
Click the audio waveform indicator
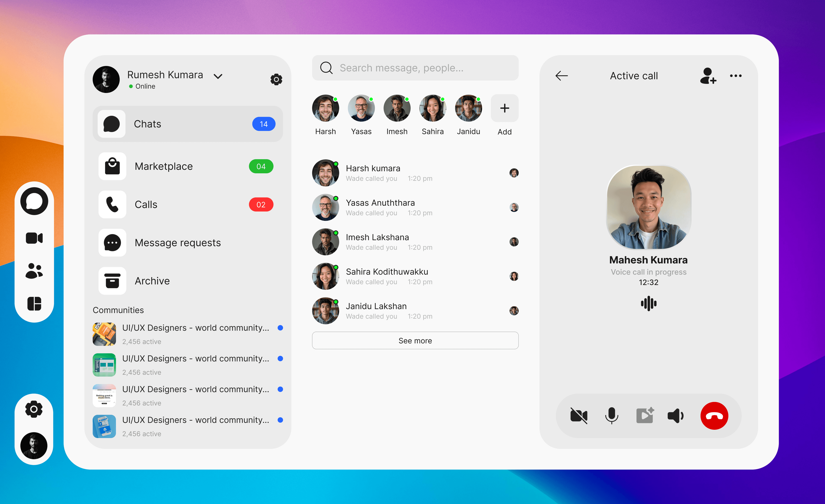649,303
